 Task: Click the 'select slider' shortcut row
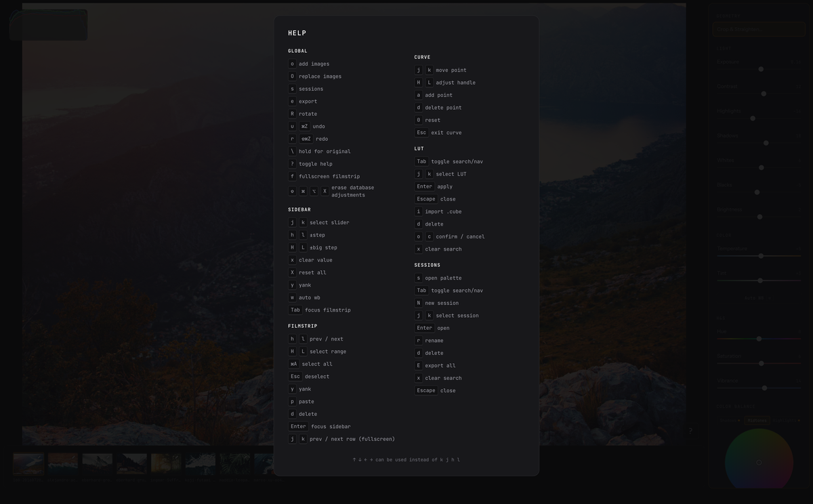(319, 222)
